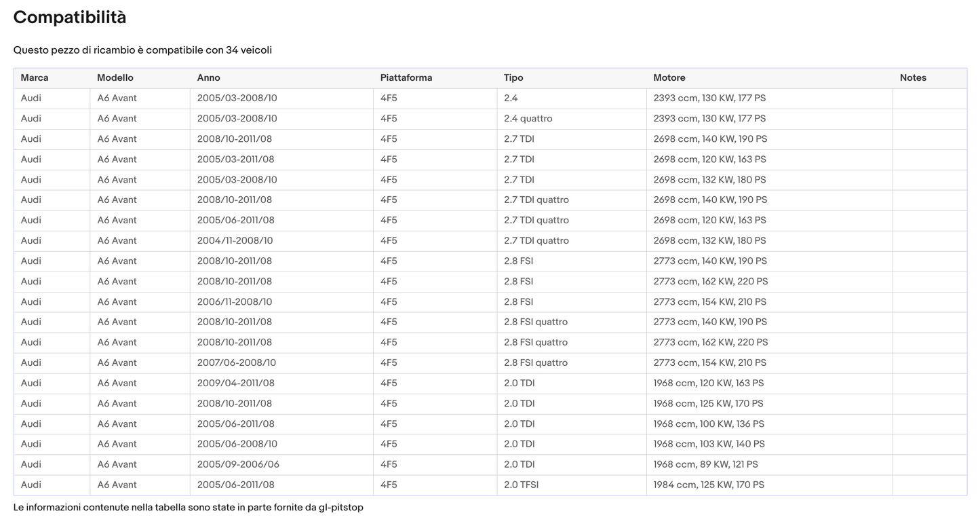Click the '1968 ccm, 100 KW, 136 PS' cell
Image resolution: width=980 pixels, height=524 pixels.
(709, 424)
